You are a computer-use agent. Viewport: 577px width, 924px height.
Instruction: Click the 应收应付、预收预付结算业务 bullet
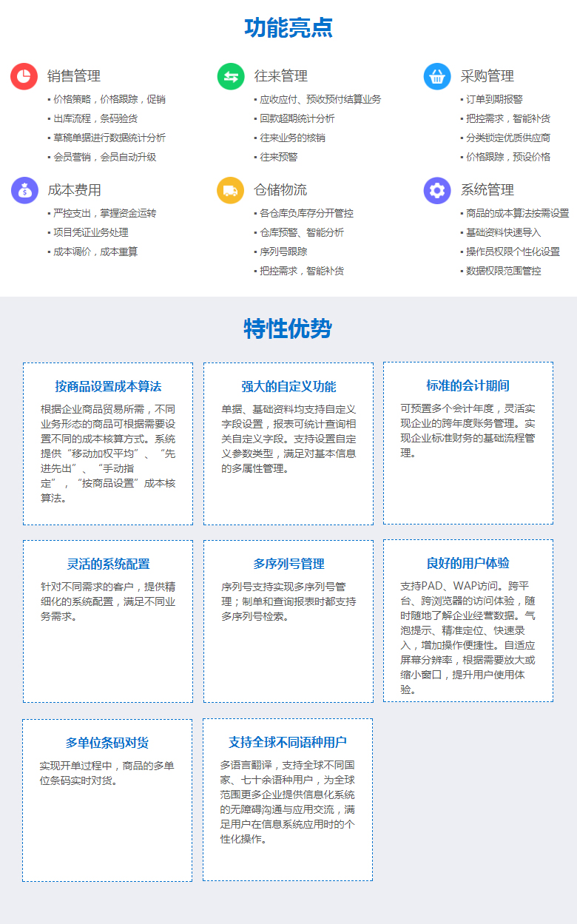coord(320,99)
